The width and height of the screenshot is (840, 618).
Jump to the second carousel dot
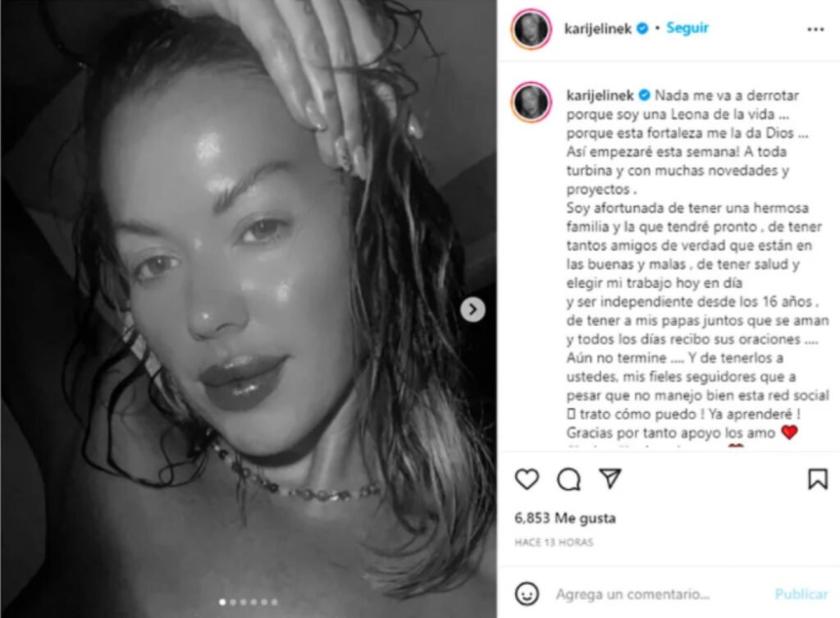point(233,602)
